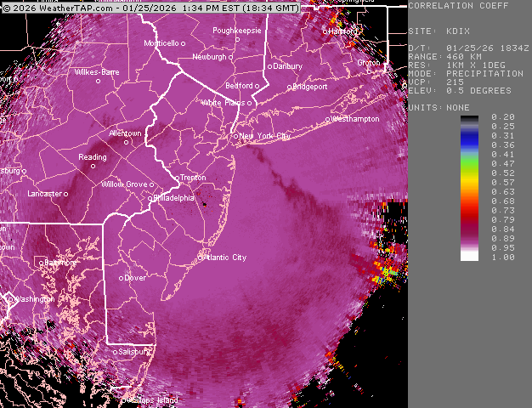This screenshot has height=408, width=532.
Task: Click the New York City map marker
Action: coord(236,136)
